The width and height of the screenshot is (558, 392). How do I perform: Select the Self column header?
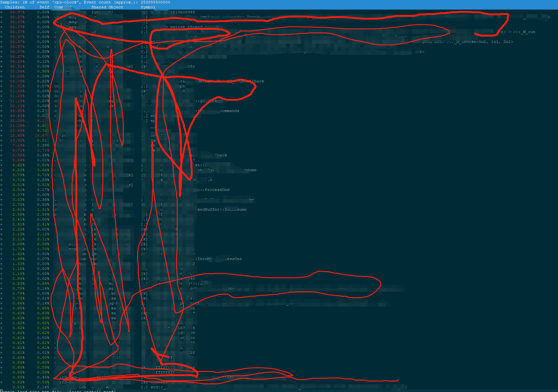point(44,7)
